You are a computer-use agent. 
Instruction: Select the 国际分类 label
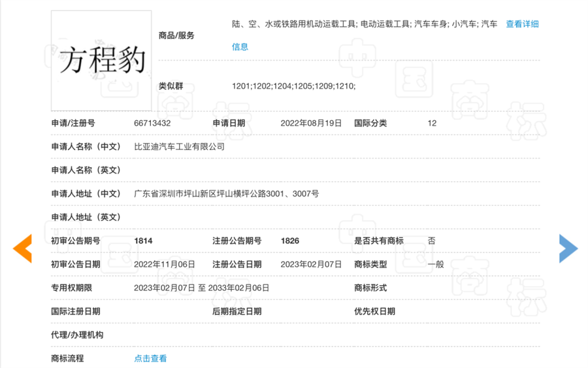(x=370, y=123)
